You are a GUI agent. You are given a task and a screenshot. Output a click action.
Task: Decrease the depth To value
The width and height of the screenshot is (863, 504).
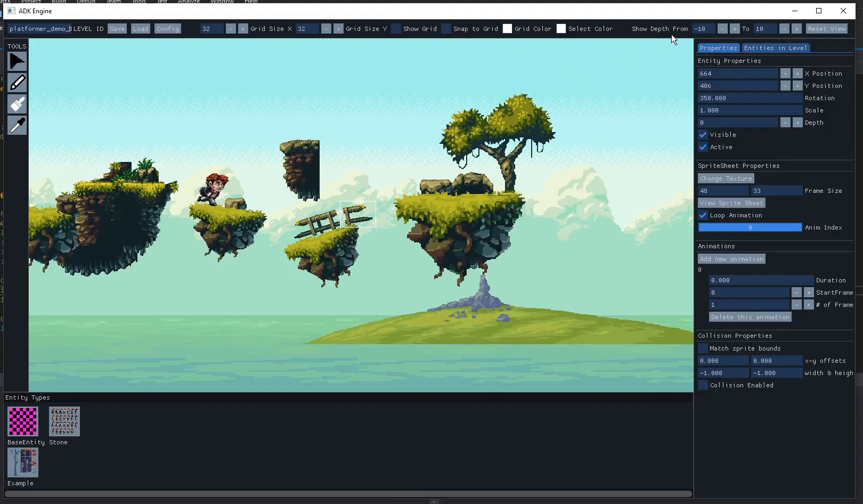(784, 29)
